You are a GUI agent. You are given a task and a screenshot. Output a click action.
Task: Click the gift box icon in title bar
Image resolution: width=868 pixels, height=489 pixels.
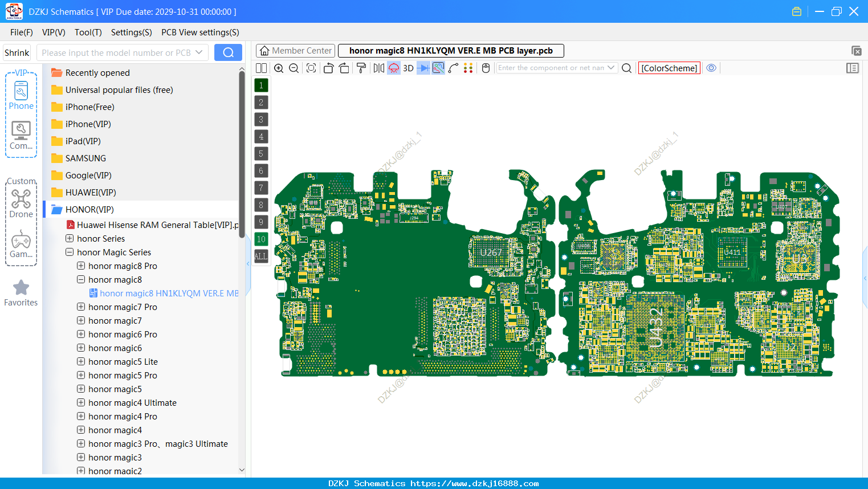[797, 11]
